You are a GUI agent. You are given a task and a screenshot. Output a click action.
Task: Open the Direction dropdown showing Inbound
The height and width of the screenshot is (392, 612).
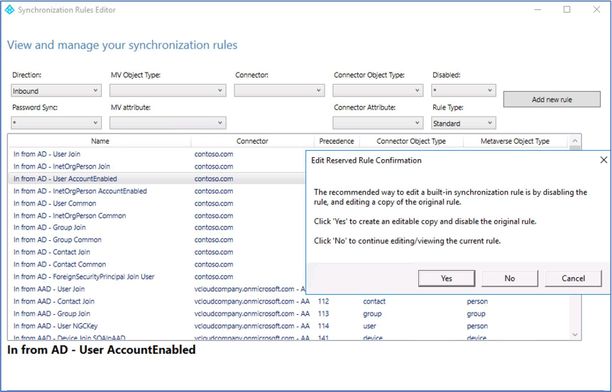point(56,91)
